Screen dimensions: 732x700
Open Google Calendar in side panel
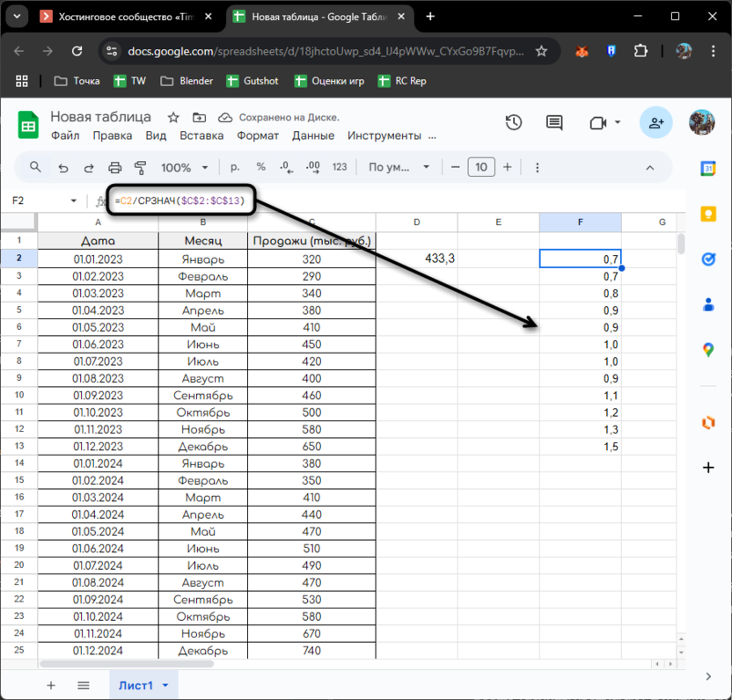click(708, 168)
